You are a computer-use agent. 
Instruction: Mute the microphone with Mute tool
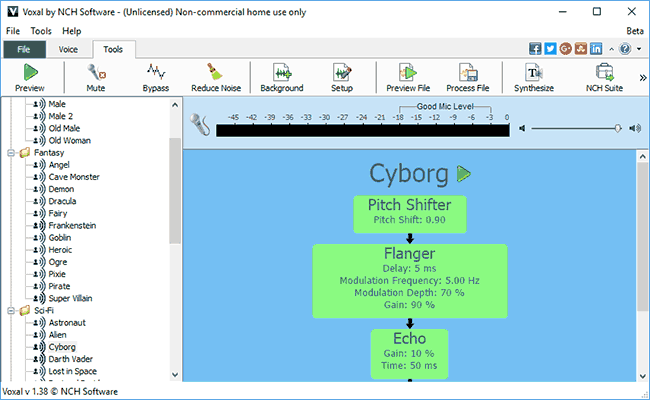[96, 78]
